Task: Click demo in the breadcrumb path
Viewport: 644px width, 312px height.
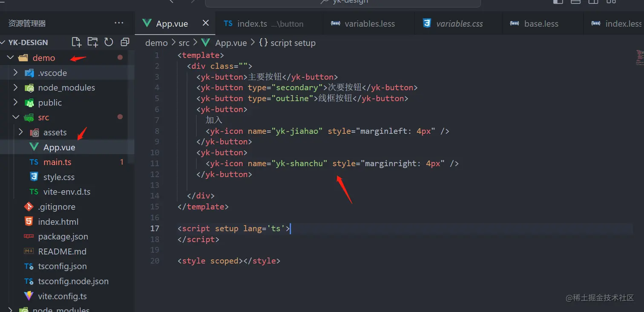Action: pos(156,43)
